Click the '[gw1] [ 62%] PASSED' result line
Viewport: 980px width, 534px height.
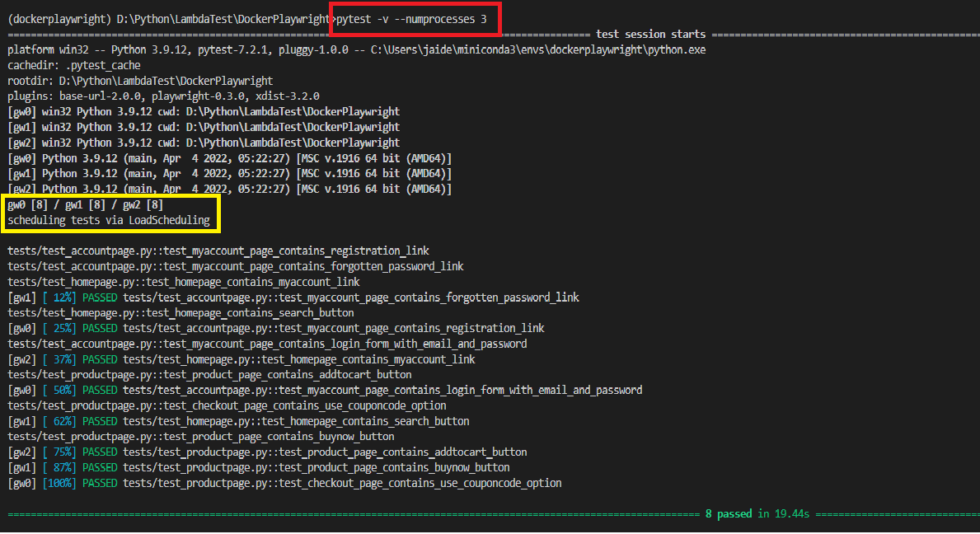click(x=238, y=422)
